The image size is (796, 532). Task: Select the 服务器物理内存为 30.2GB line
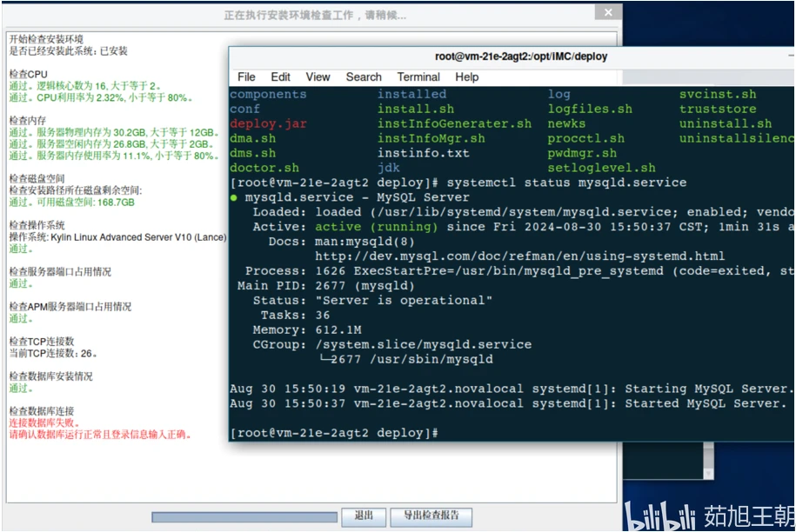114,132
